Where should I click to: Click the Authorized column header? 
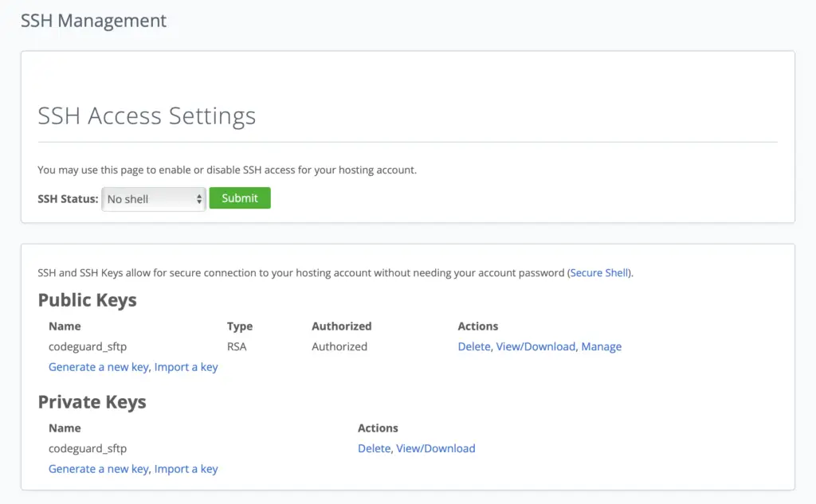click(x=341, y=326)
